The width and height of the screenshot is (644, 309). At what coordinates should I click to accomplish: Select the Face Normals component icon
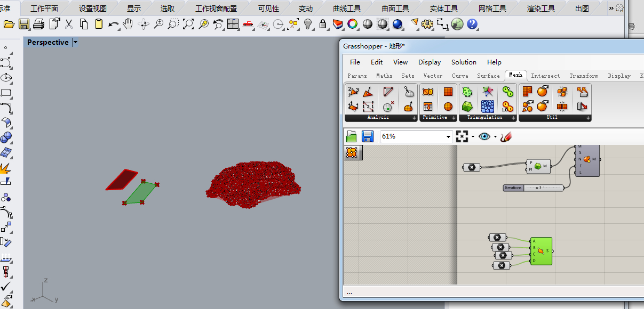point(368,92)
